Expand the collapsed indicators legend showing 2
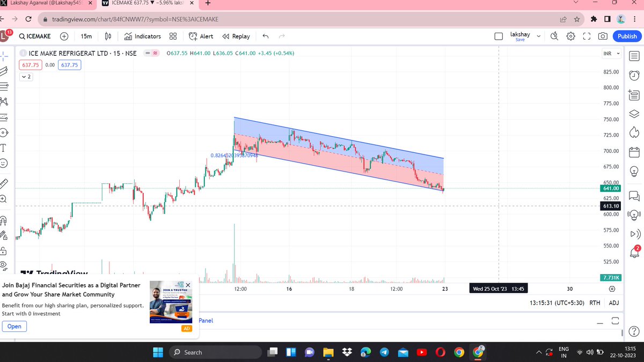644x362 pixels. [26, 77]
